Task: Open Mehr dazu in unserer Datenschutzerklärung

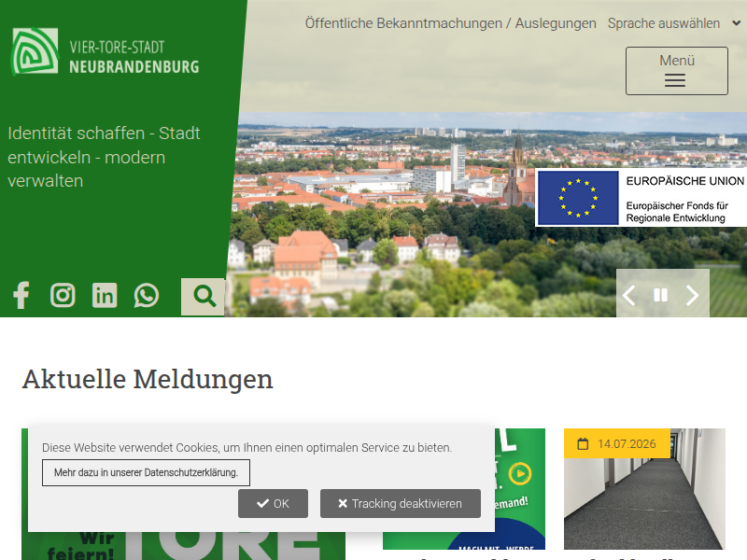Action: coord(146,473)
